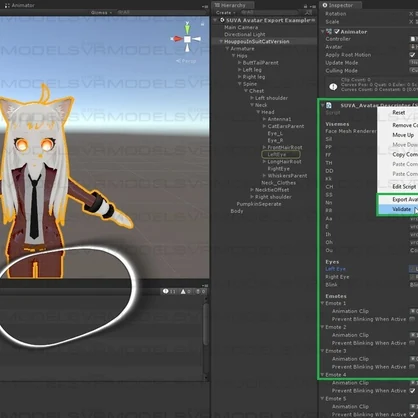Image resolution: width=418 pixels, height=418 pixels.
Task: Collapse the Emote 1 foldout
Action: click(x=322, y=303)
